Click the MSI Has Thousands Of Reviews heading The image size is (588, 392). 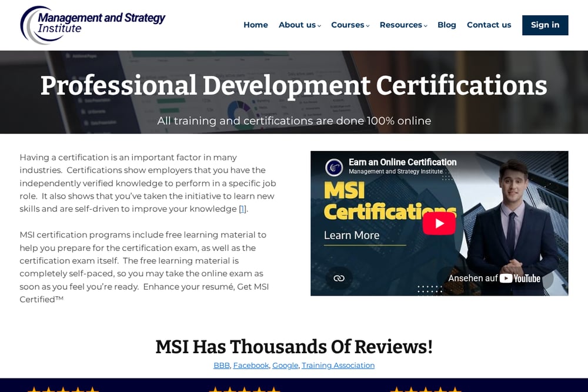[294, 347]
